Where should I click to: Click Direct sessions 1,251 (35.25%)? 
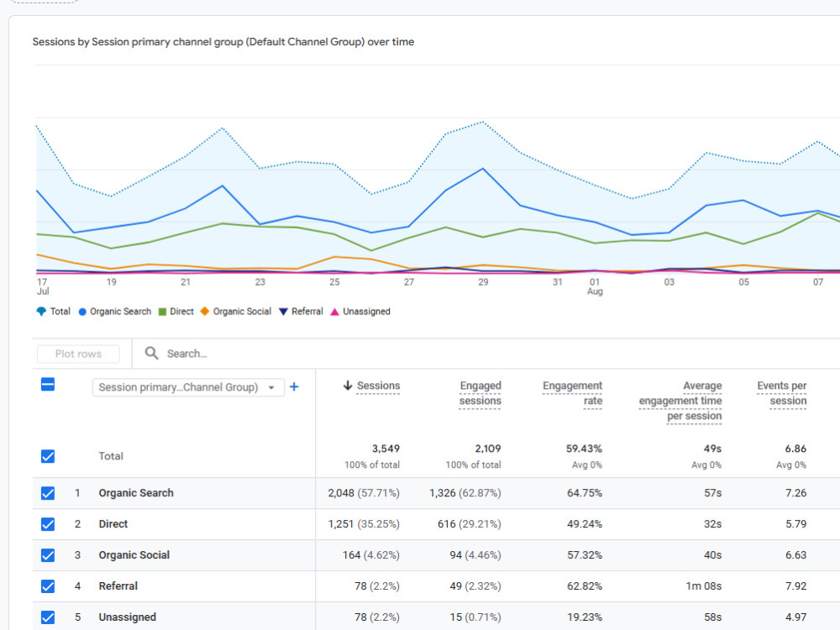[x=364, y=524]
